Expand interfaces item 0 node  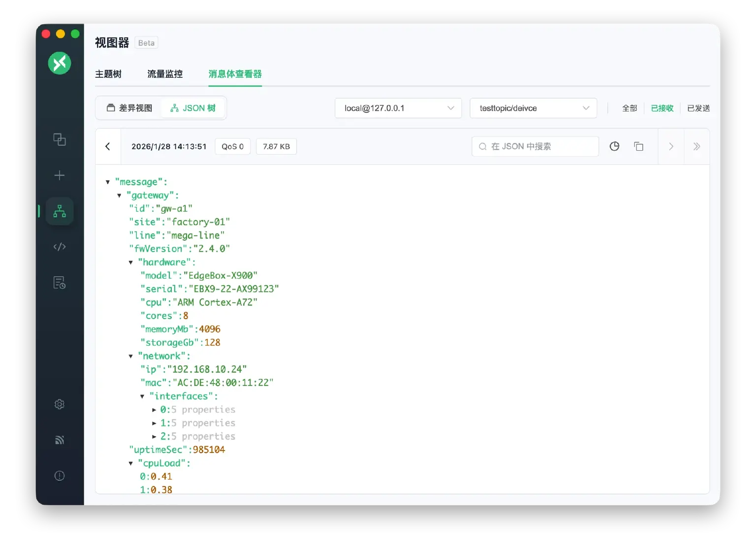point(154,410)
